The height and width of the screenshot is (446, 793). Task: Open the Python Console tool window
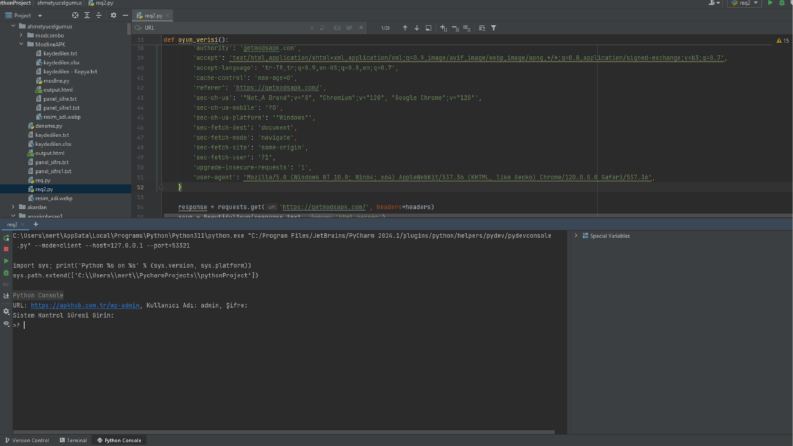(x=119, y=440)
